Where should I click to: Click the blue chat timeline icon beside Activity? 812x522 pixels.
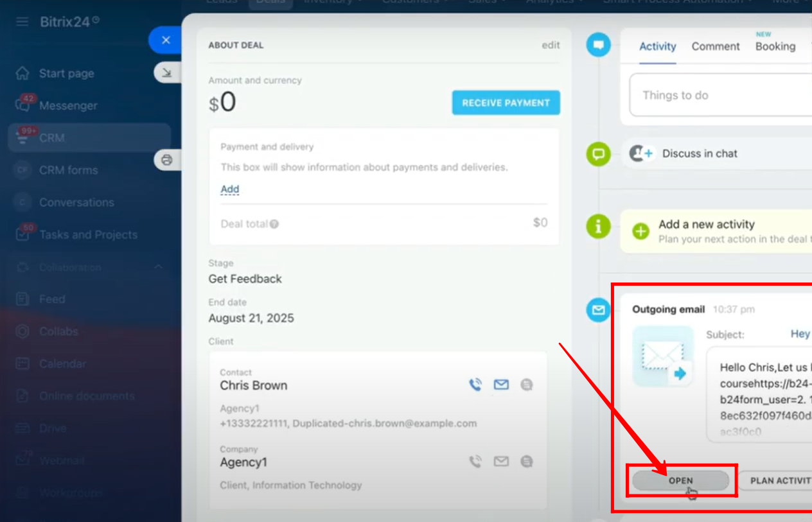[x=599, y=45]
